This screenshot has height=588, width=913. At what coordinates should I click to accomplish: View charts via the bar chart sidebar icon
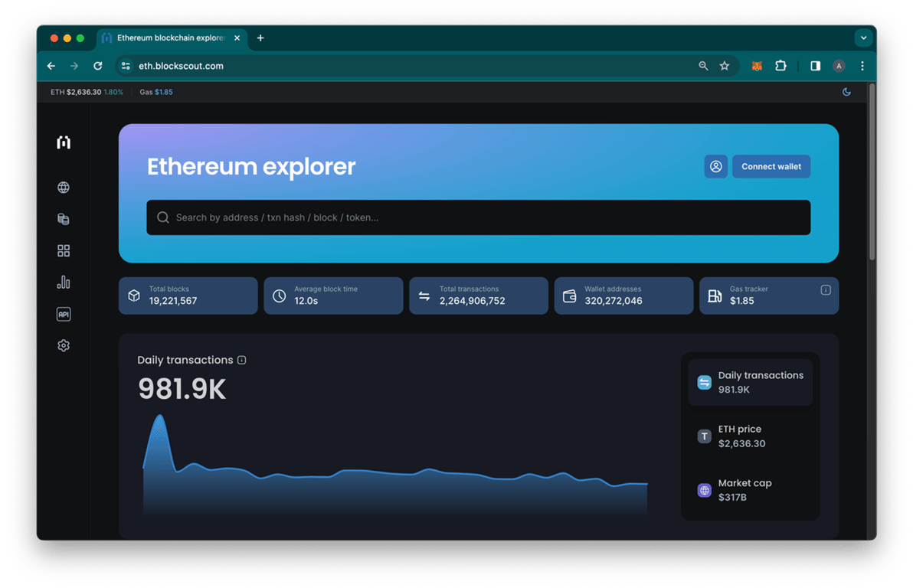[x=64, y=282]
